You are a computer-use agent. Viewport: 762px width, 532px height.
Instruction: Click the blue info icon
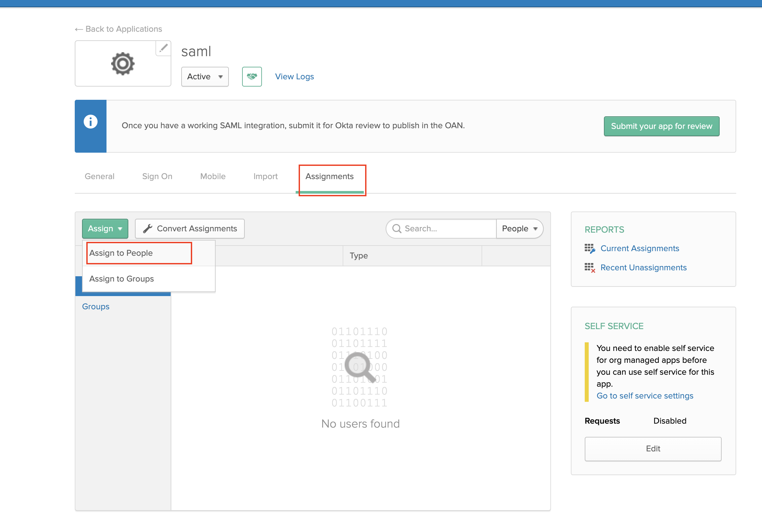click(90, 121)
